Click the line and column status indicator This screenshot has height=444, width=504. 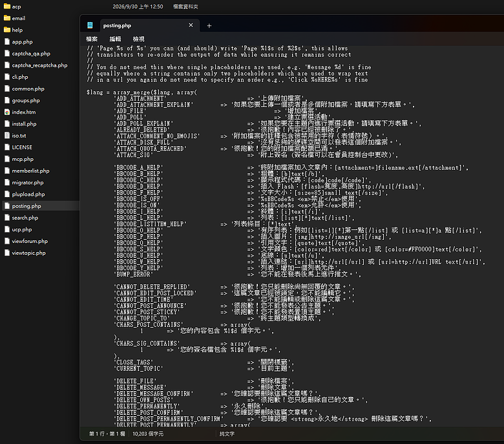(x=107, y=434)
